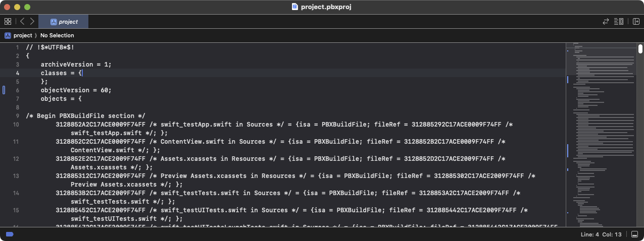Click the project file icon in the jump bar
This screenshot has height=241, width=644.
tap(8, 35)
